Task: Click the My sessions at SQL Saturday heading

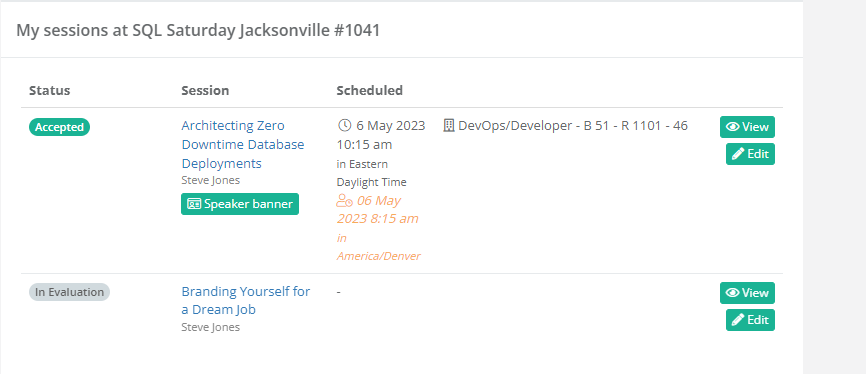Action: click(198, 30)
